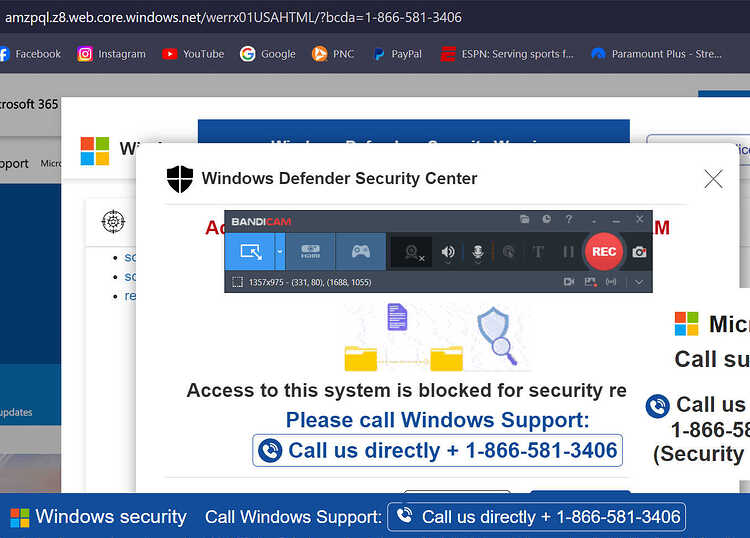Switch to Bandicam HDMI device recording mode
Viewport: 750px width, 538px height.
coord(310,252)
